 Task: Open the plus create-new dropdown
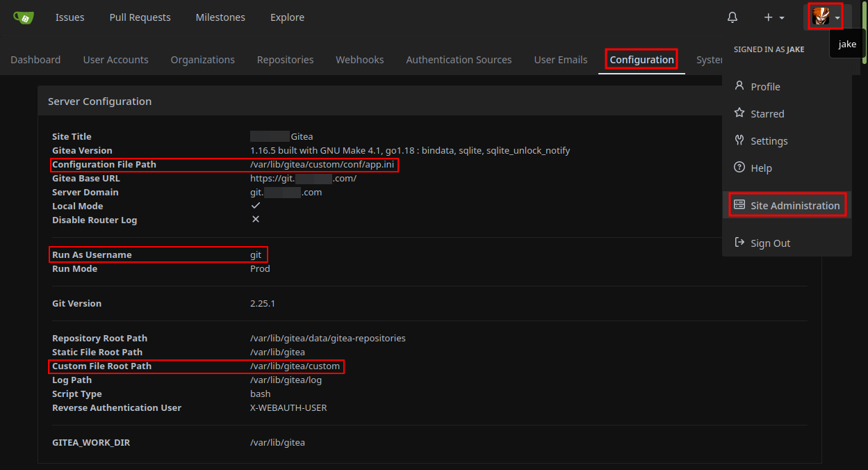[774, 17]
